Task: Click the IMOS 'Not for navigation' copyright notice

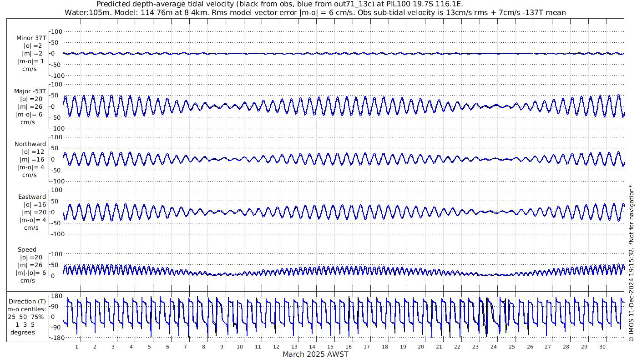Action: pyautogui.click(x=631, y=263)
